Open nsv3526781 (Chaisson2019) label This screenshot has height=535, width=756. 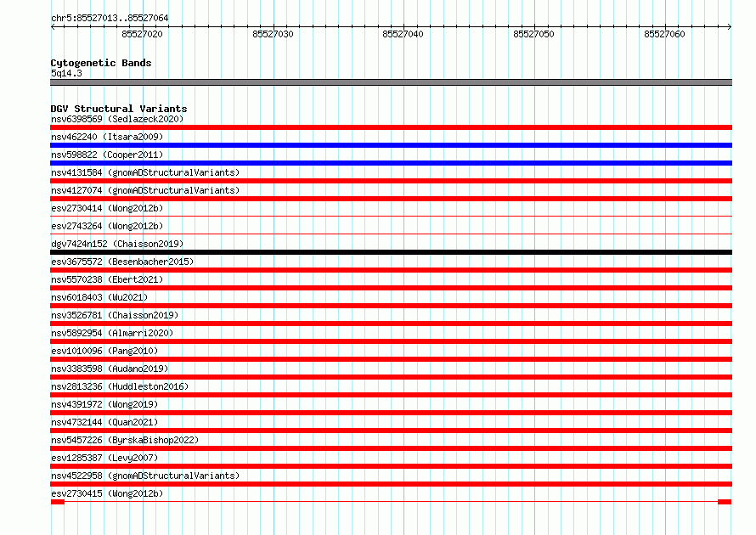pos(115,315)
